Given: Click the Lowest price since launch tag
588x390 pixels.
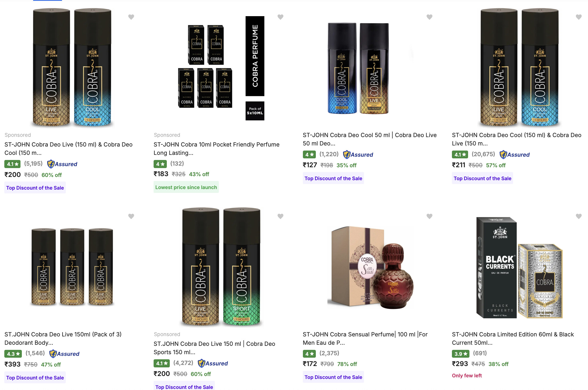Looking at the screenshot, I should [186, 187].
